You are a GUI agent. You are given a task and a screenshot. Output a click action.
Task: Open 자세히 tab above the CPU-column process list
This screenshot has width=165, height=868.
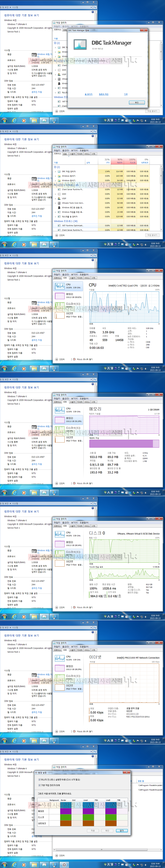tap(80, 154)
